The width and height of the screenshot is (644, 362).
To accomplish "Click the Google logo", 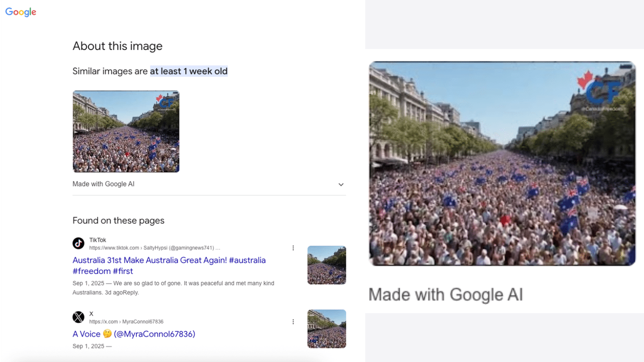I will pyautogui.click(x=20, y=12).
